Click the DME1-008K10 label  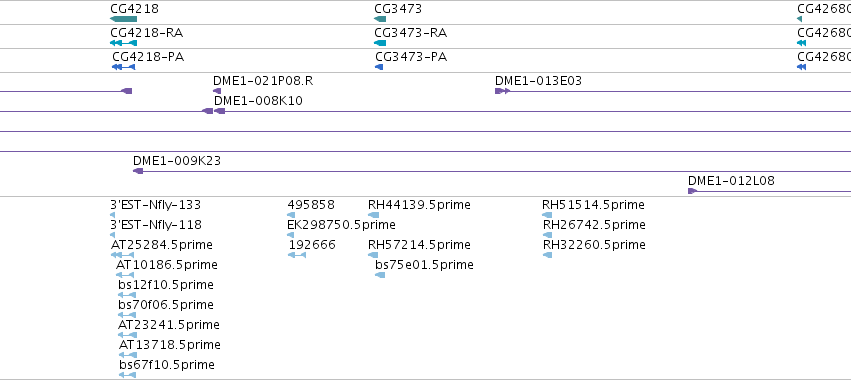258,101
